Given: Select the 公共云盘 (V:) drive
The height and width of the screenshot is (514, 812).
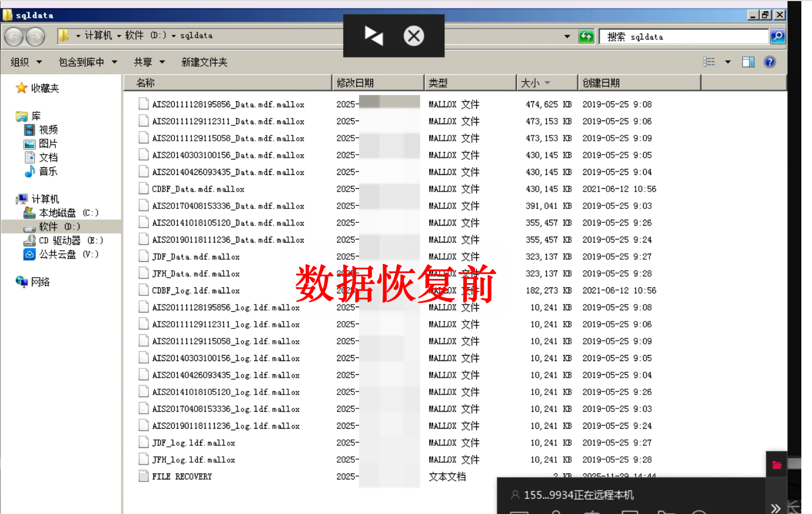Looking at the screenshot, I should tap(61, 254).
